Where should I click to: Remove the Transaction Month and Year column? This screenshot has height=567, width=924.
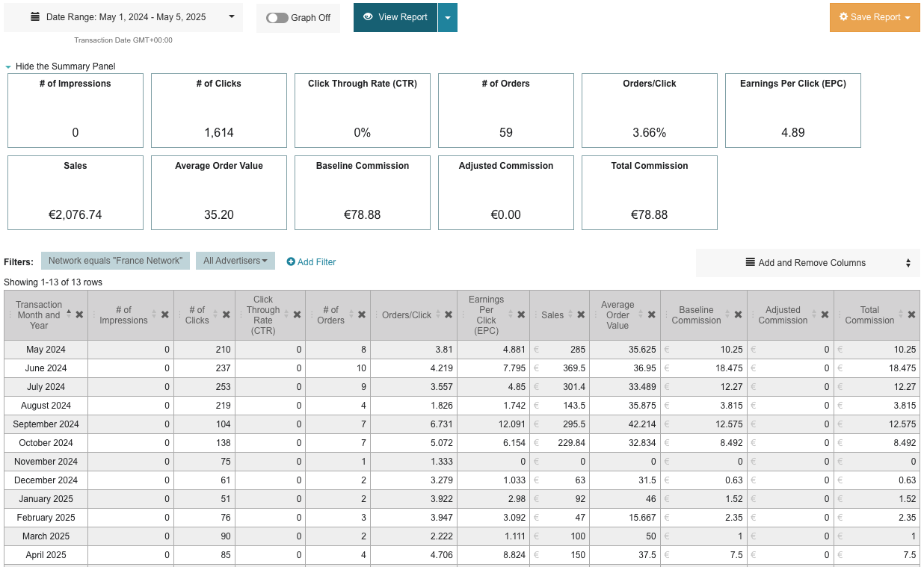79,315
